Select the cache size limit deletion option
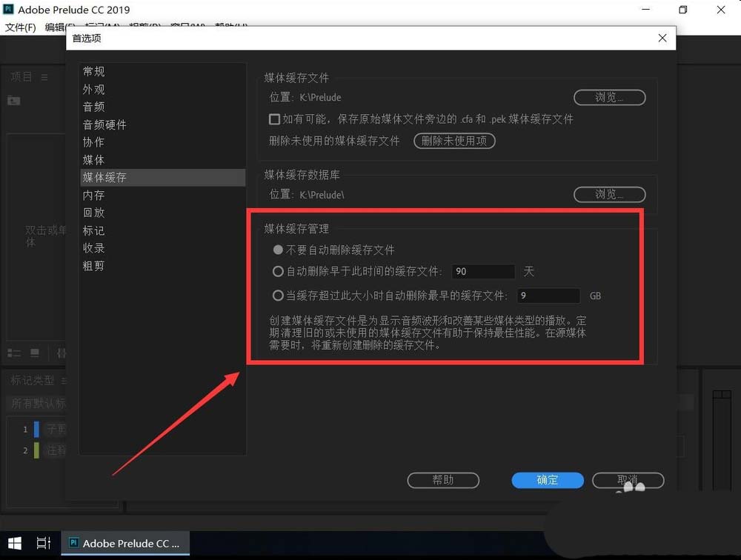The width and height of the screenshot is (741, 560). point(278,296)
